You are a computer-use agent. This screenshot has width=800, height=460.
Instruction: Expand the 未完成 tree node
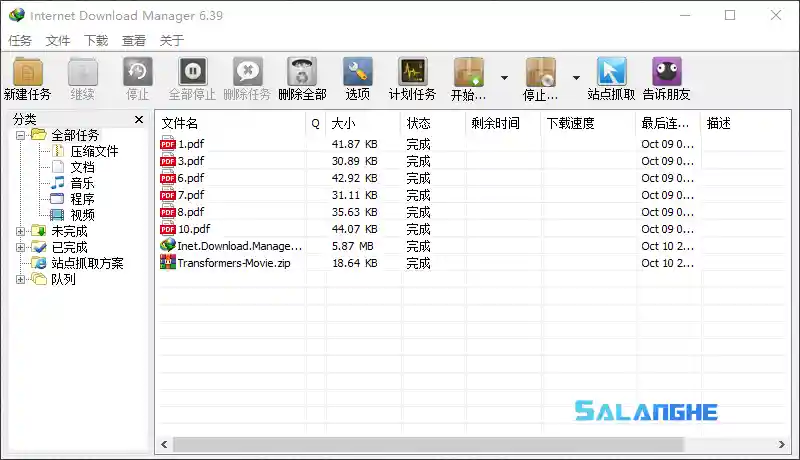tap(20, 232)
